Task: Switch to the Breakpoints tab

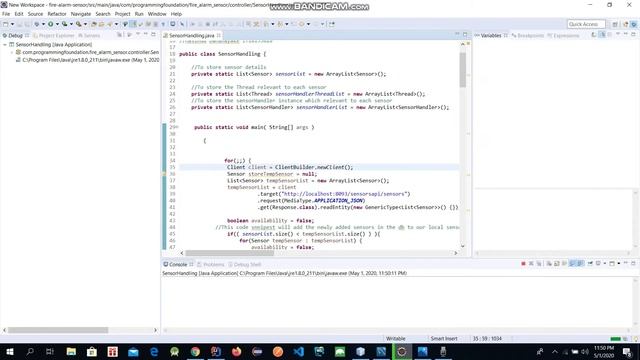Action: (x=527, y=36)
